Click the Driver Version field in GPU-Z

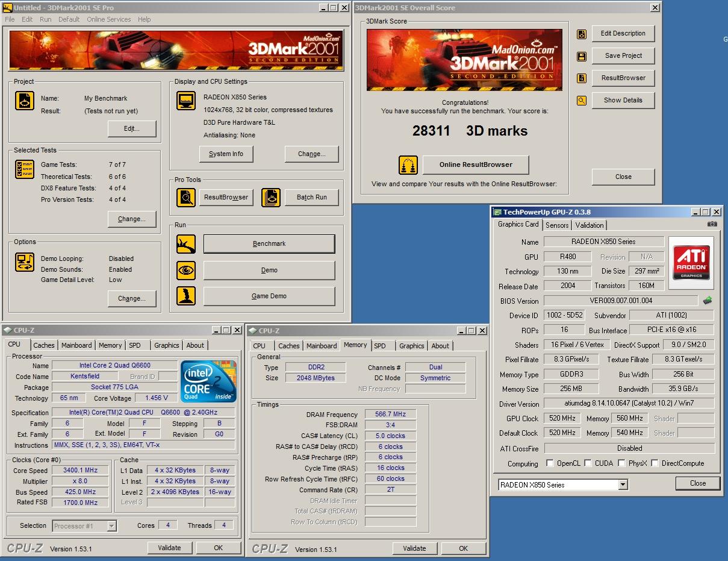coord(629,404)
